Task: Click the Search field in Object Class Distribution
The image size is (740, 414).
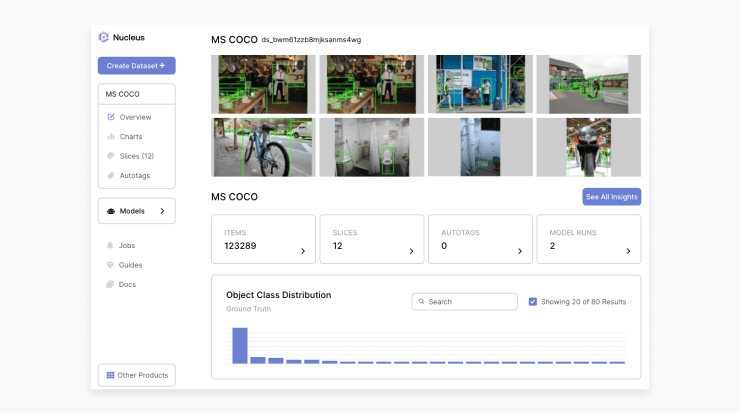Action: (x=464, y=302)
